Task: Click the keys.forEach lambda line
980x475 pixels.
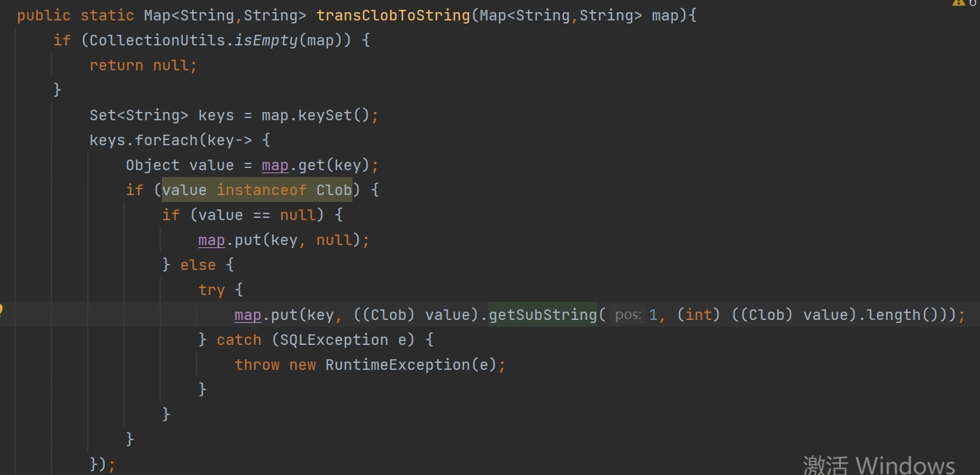Action: tap(180, 140)
